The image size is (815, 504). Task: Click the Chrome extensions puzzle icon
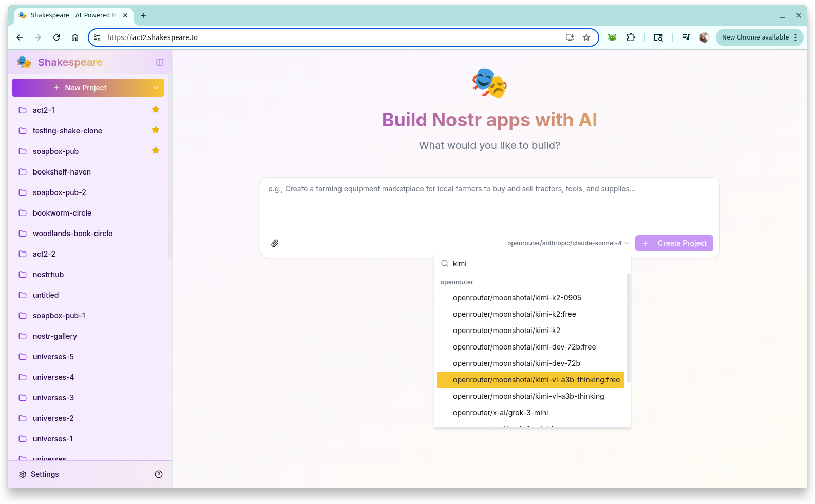point(631,37)
